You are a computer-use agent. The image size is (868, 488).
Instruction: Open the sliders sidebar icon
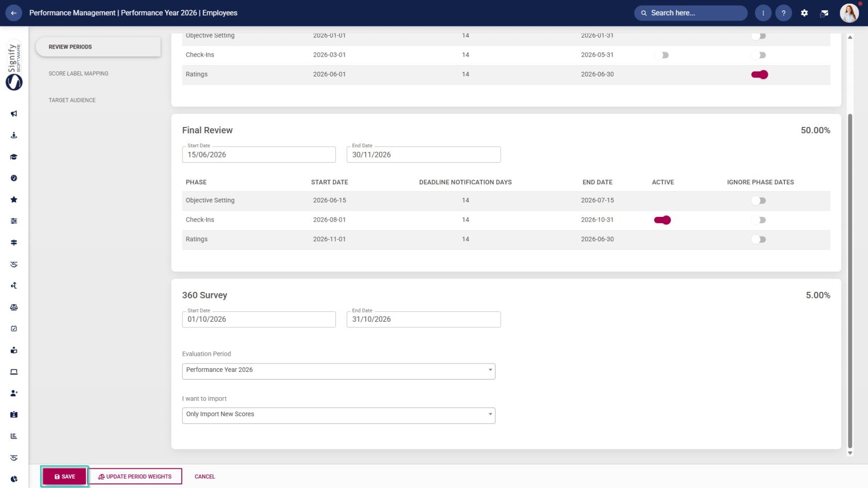coord(14,221)
